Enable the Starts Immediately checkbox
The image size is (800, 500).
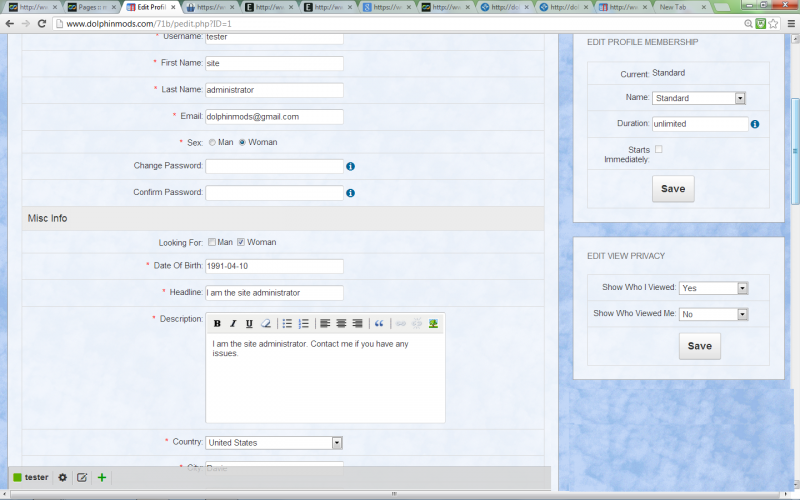[659, 149]
